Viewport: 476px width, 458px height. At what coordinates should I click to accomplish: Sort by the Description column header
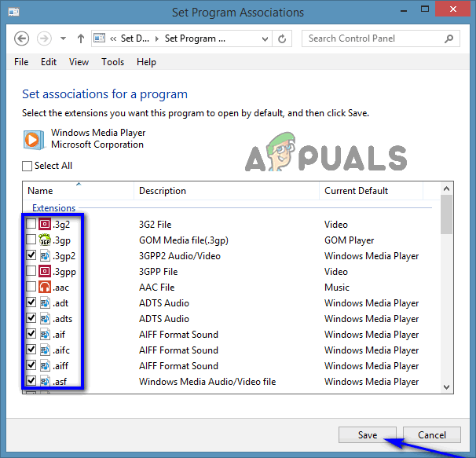[x=226, y=191]
